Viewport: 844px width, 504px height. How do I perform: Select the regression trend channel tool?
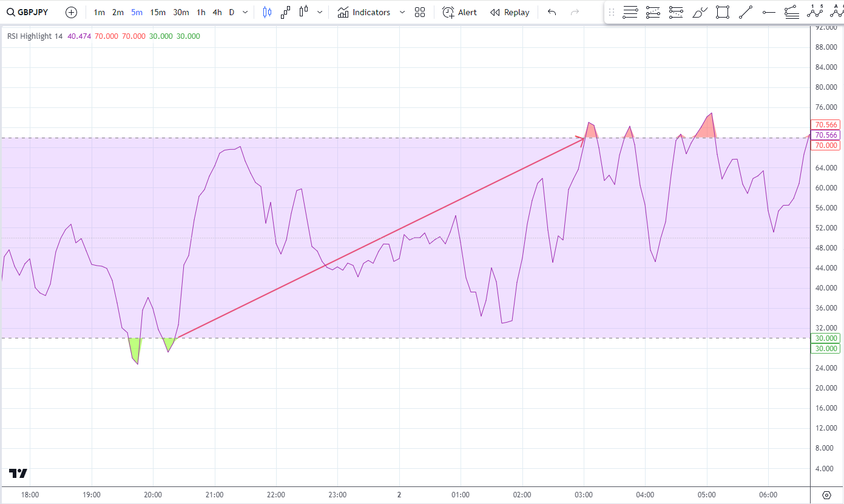pos(791,12)
